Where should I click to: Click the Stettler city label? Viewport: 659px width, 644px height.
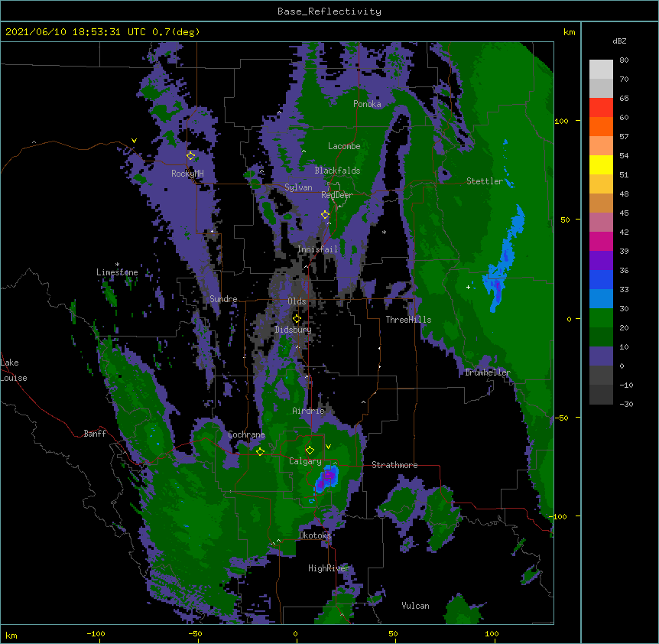pos(485,181)
